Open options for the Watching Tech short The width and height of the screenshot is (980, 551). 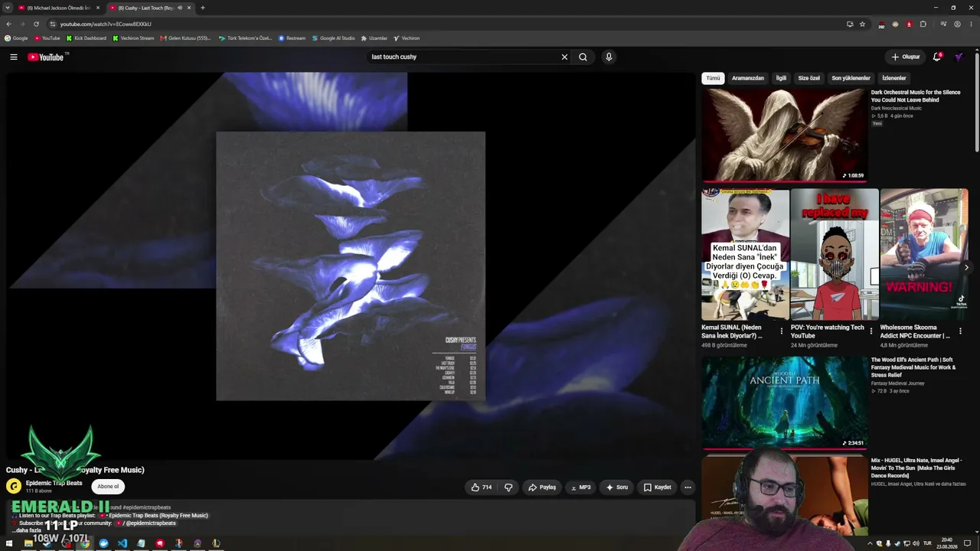[x=871, y=331]
